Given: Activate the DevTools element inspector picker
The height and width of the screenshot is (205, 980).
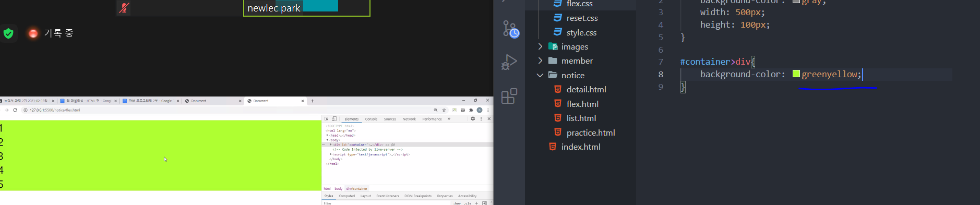Looking at the screenshot, I should 327,119.
